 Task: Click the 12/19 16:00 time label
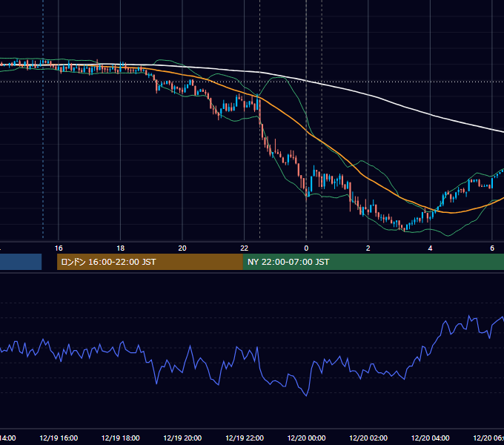pos(59,438)
